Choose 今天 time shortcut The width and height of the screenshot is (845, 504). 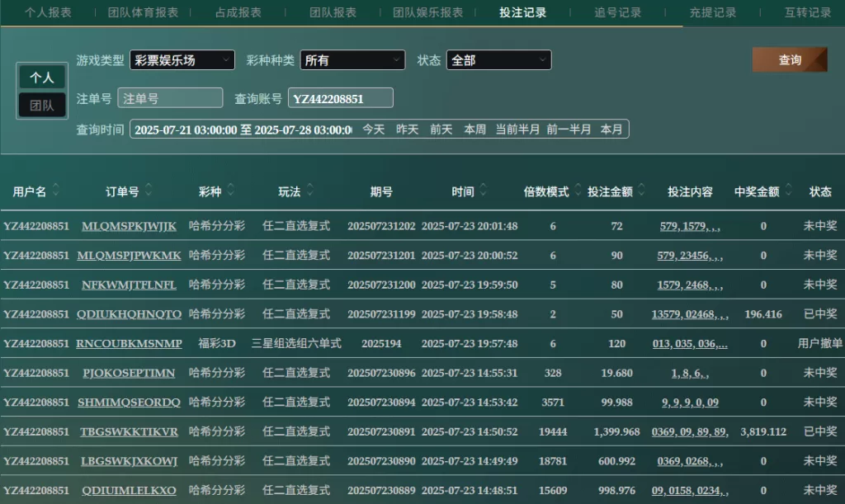tap(374, 130)
